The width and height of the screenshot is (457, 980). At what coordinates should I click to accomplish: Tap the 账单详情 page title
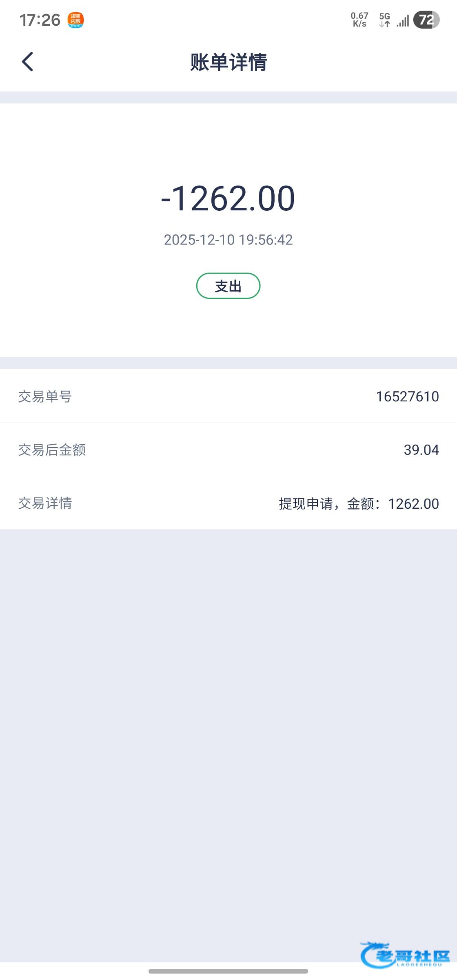[x=228, y=62]
